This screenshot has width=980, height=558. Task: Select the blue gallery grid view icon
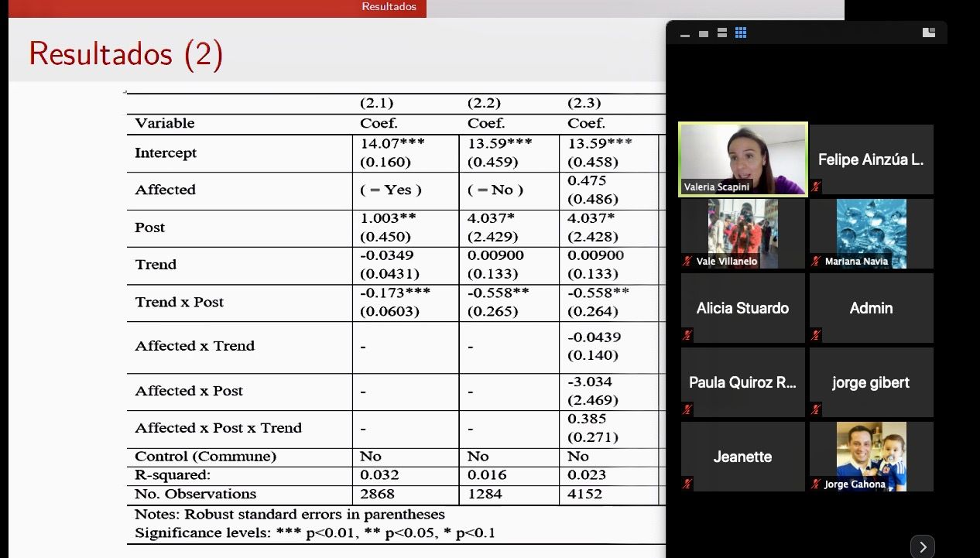pyautogui.click(x=741, y=33)
